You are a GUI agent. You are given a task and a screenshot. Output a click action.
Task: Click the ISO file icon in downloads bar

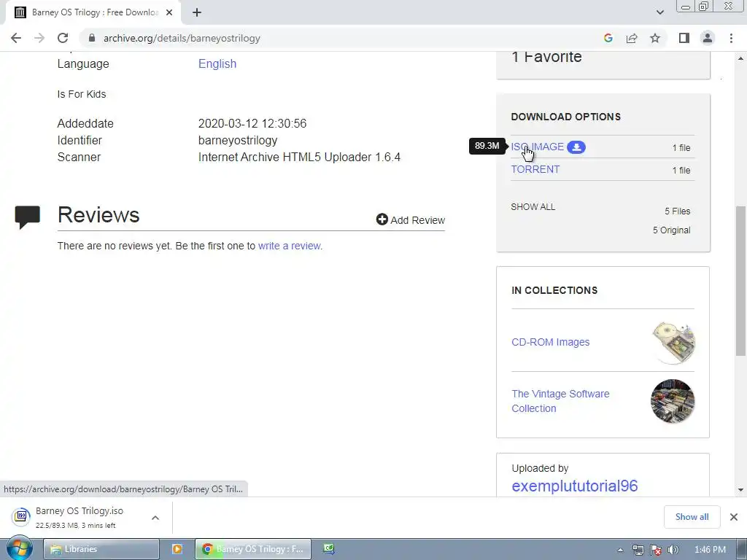[x=21, y=516]
